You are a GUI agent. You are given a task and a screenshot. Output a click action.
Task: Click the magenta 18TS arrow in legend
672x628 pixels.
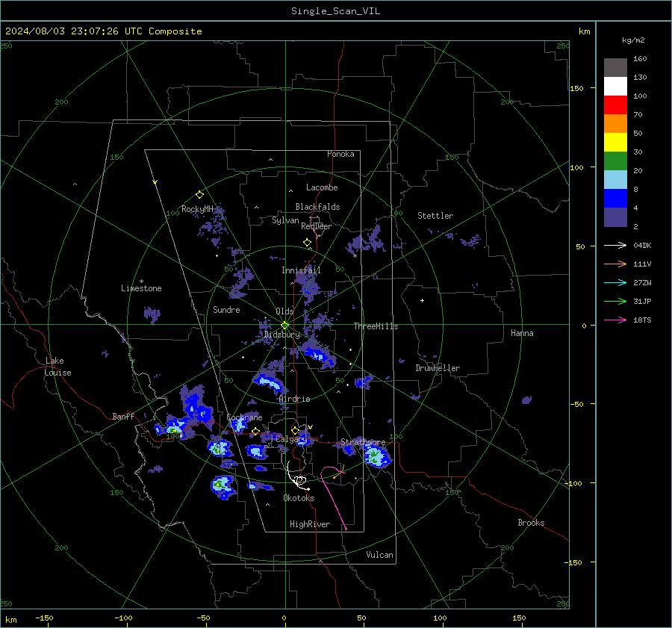(x=615, y=320)
